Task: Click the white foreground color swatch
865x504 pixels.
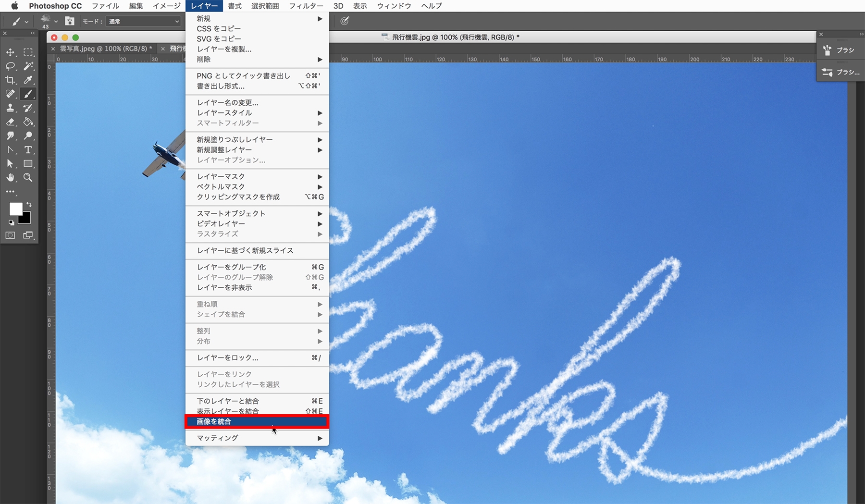Action: pos(15,208)
